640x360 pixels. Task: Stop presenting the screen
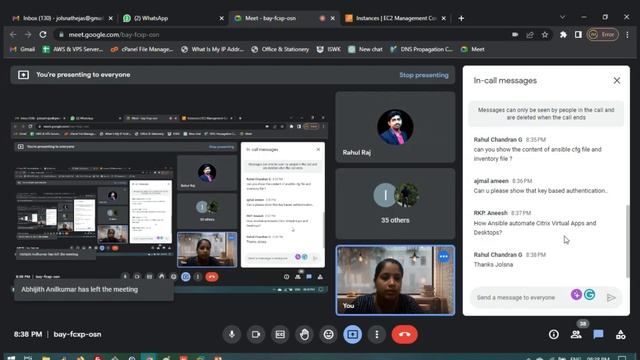[x=424, y=75]
